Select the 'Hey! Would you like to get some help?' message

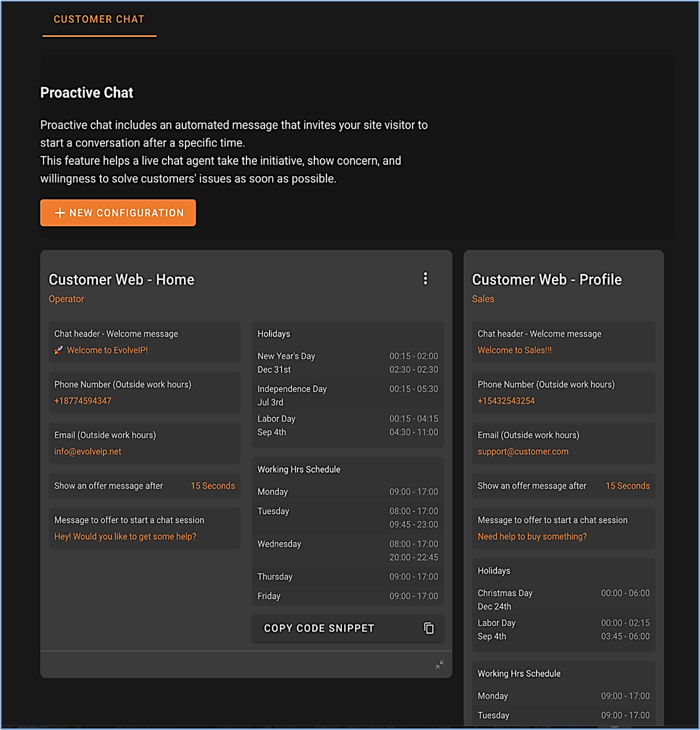pos(125,537)
